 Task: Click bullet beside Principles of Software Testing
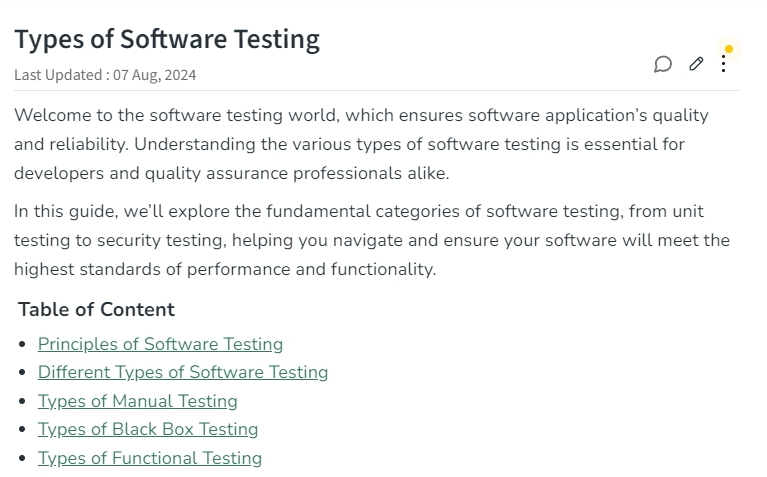pyautogui.click(x=22, y=344)
